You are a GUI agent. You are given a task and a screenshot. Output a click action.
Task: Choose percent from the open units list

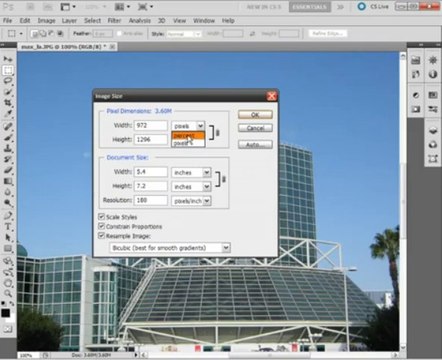point(188,135)
